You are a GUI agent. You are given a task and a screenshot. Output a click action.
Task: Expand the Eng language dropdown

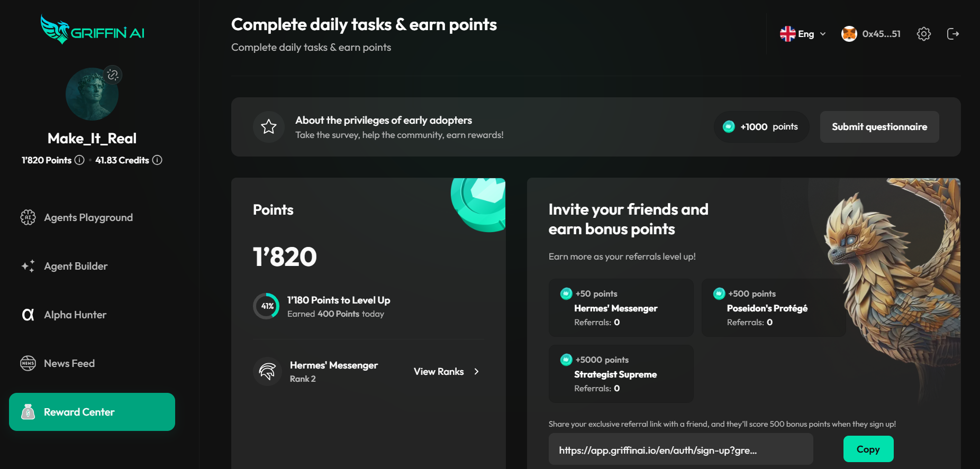click(x=803, y=34)
